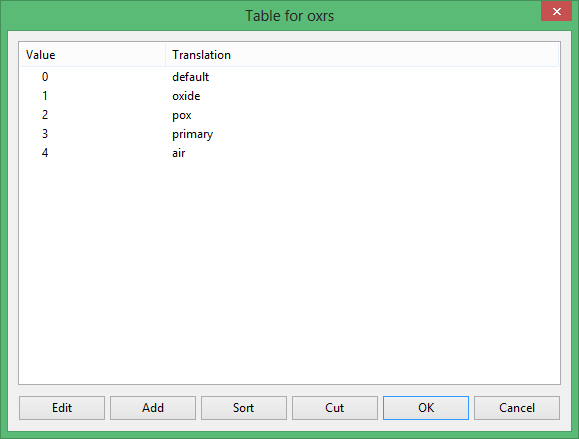Select the primary translation entry

point(192,134)
